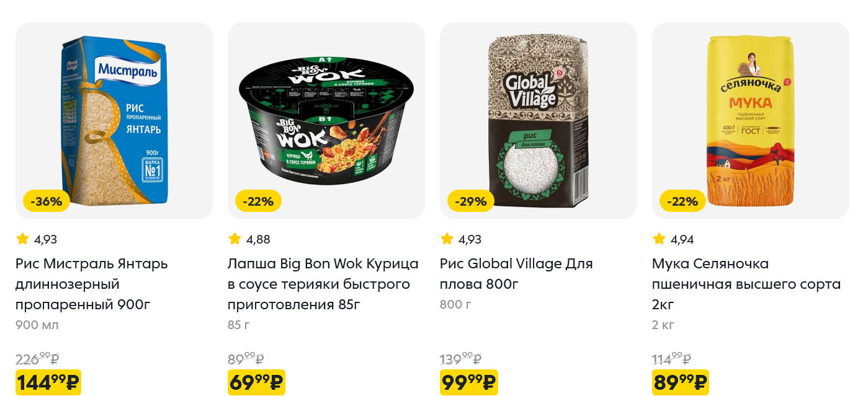This screenshot has width=868, height=396.
Task: Click the star rating icon for Рис Мистраль
Action: (22, 239)
